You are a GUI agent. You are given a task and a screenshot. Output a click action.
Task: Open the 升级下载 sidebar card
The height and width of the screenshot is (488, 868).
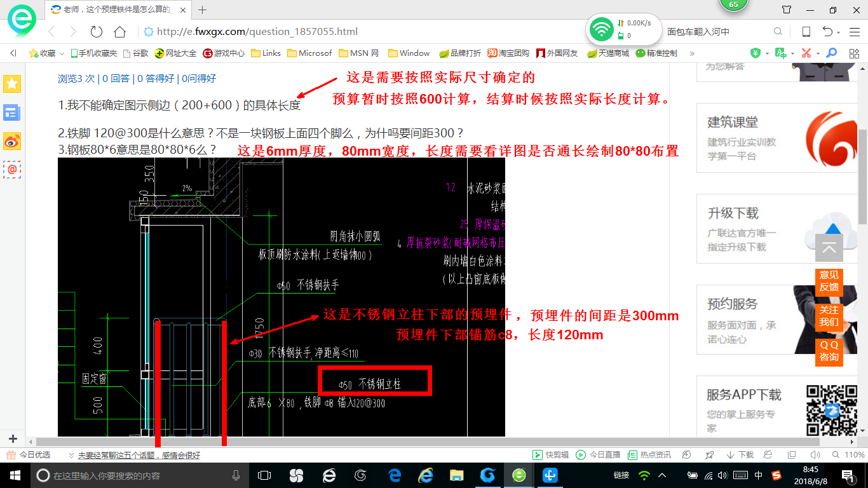tap(777, 229)
